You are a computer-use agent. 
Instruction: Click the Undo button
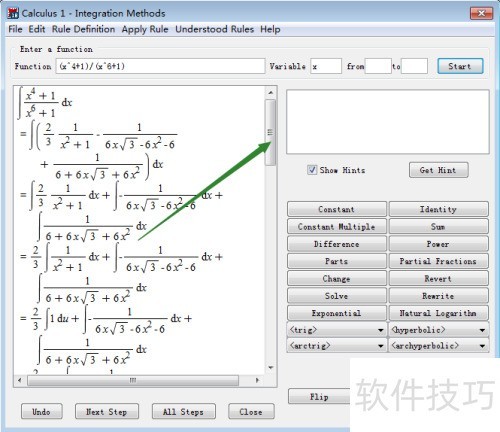(x=42, y=412)
